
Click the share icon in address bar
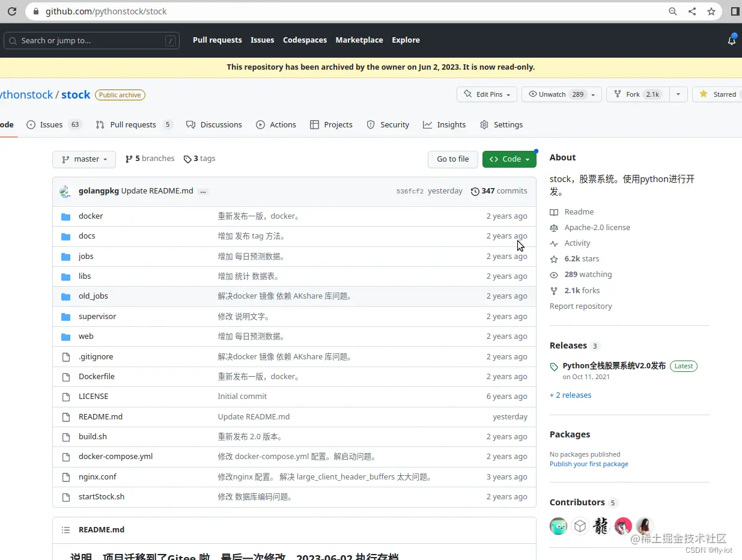pos(692,11)
